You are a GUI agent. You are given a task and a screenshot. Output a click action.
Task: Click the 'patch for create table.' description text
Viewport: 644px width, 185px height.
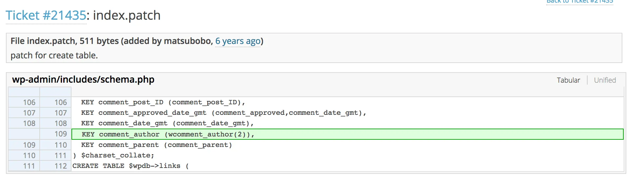(x=54, y=55)
